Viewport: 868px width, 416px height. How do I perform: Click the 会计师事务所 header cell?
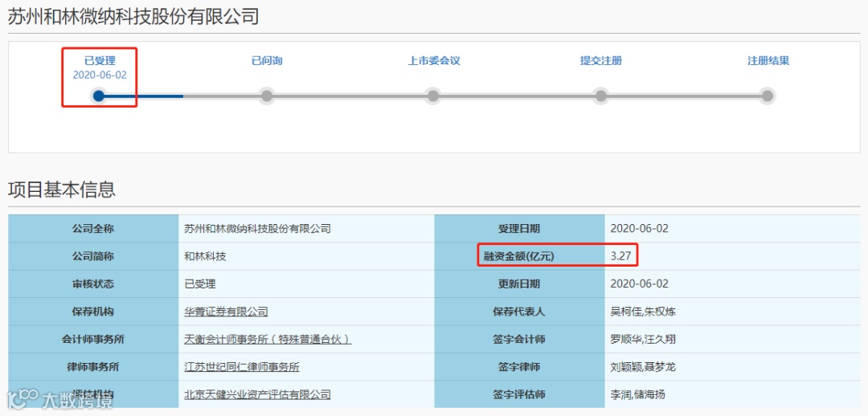click(x=93, y=339)
